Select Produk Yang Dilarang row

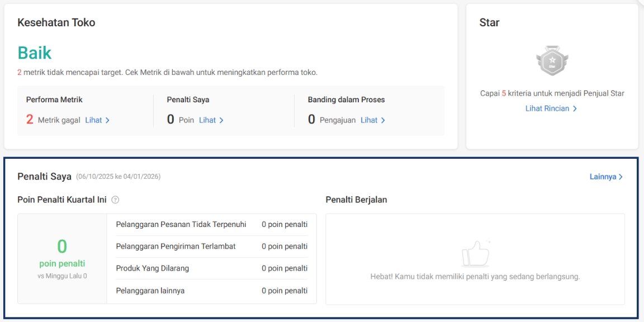coord(211,268)
